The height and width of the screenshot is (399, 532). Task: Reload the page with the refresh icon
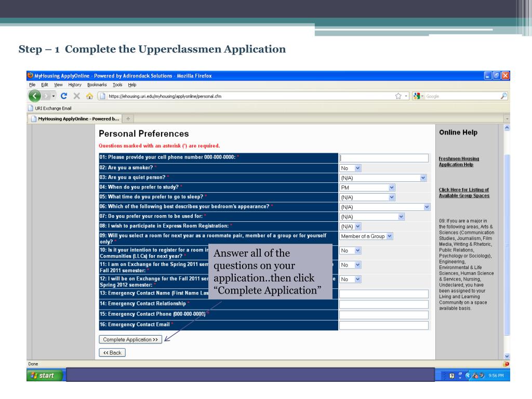[x=64, y=96]
